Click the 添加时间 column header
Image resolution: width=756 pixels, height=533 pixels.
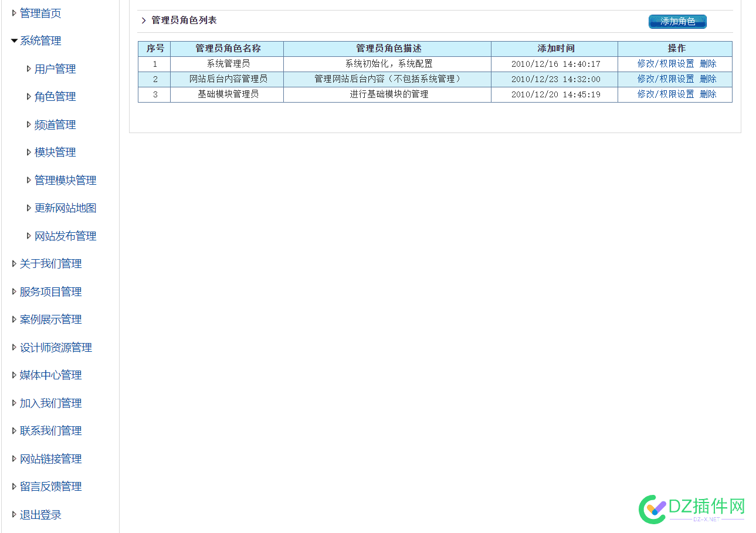coord(555,49)
